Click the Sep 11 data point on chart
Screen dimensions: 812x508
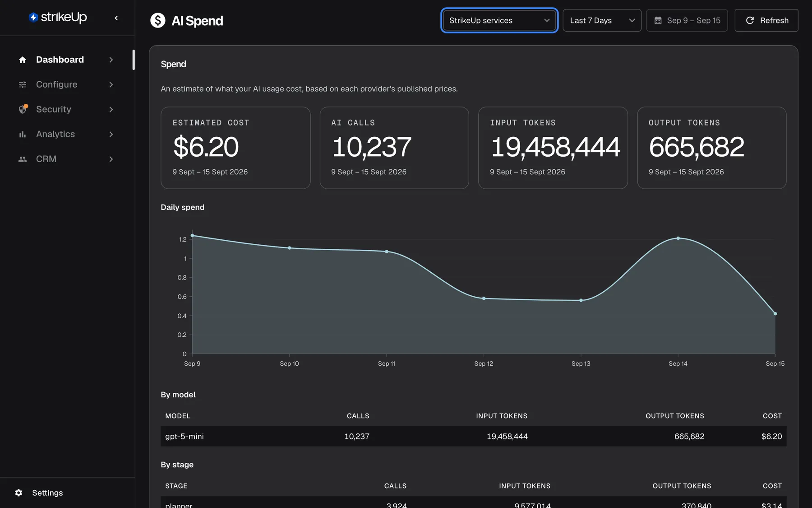coord(387,252)
